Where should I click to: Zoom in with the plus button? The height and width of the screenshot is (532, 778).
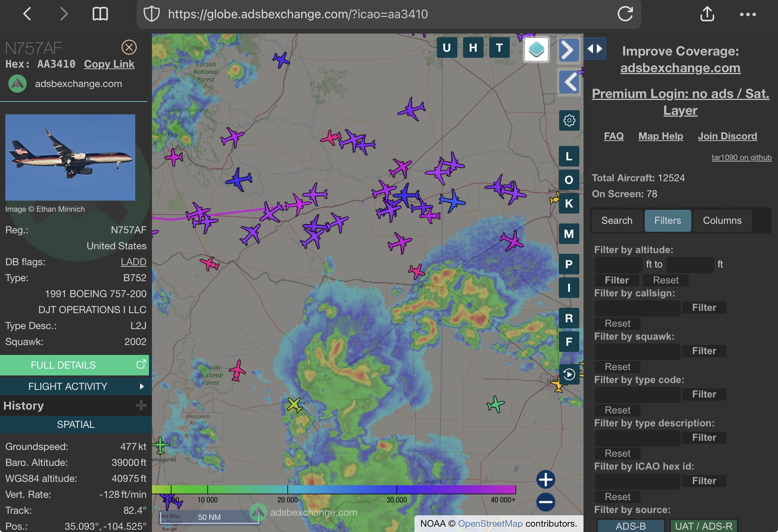tap(546, 480)
